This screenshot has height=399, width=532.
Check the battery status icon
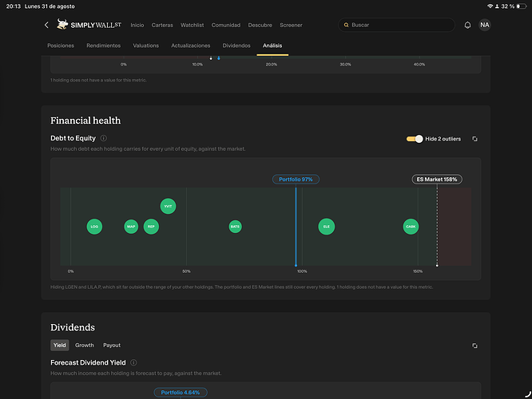pos(522,6)
